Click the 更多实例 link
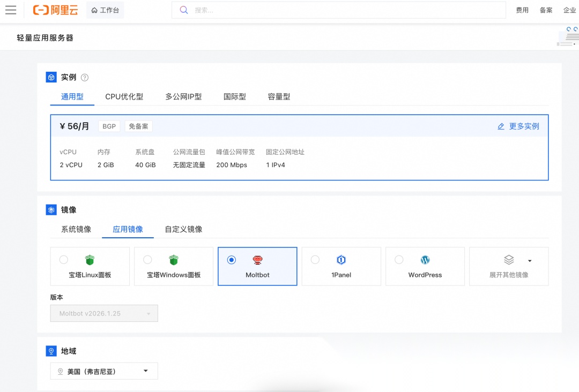Screen dimensions: 579x392 click(524, 126)
